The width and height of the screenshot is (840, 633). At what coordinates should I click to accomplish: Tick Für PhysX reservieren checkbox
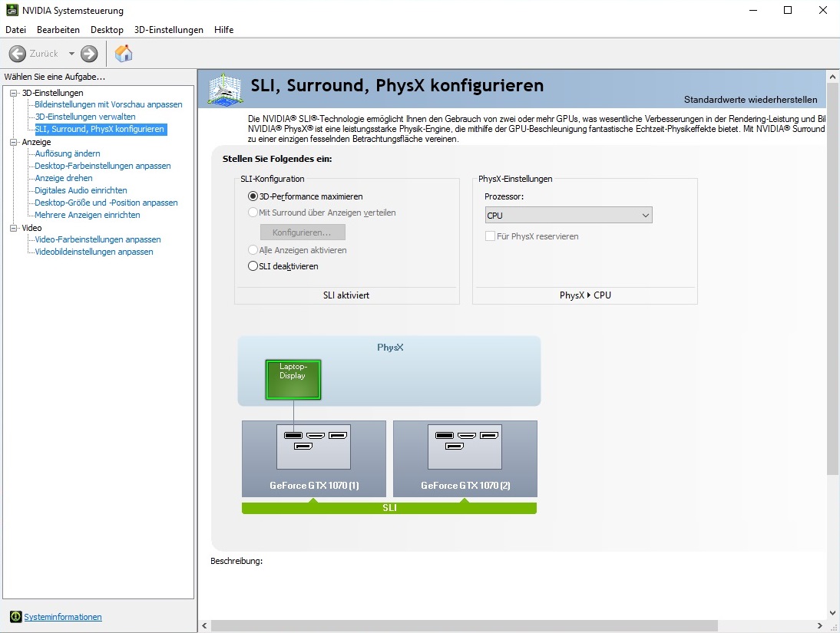[x=490, y=236]
